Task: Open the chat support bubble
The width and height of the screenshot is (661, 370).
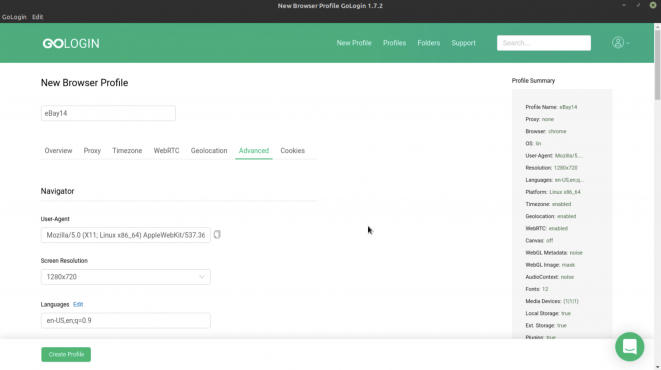Action: [x=629, y=347]
